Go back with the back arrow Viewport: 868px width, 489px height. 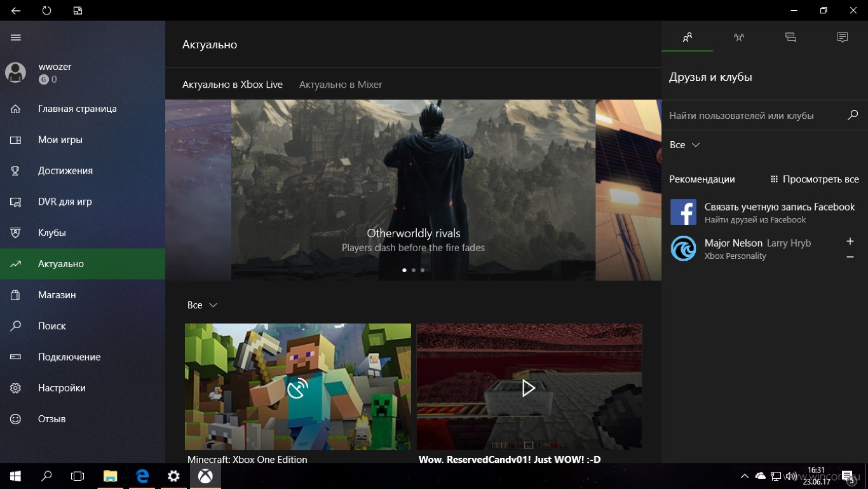click(x=16, y=11)
